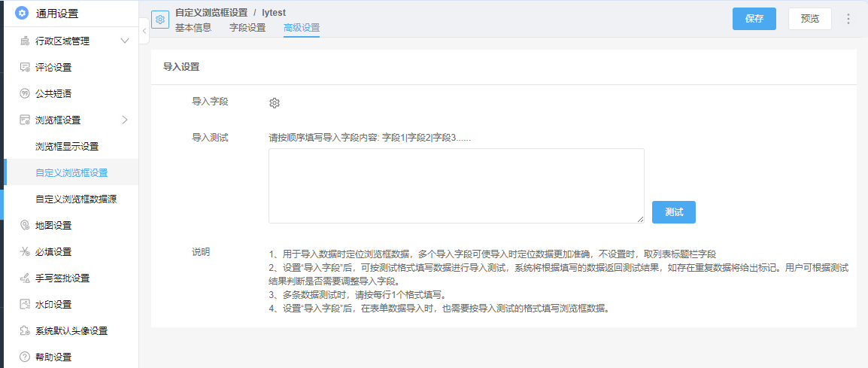Collapse the sidebar with the arrow handle
Viewport: 868px width, 368px height.
144,31
